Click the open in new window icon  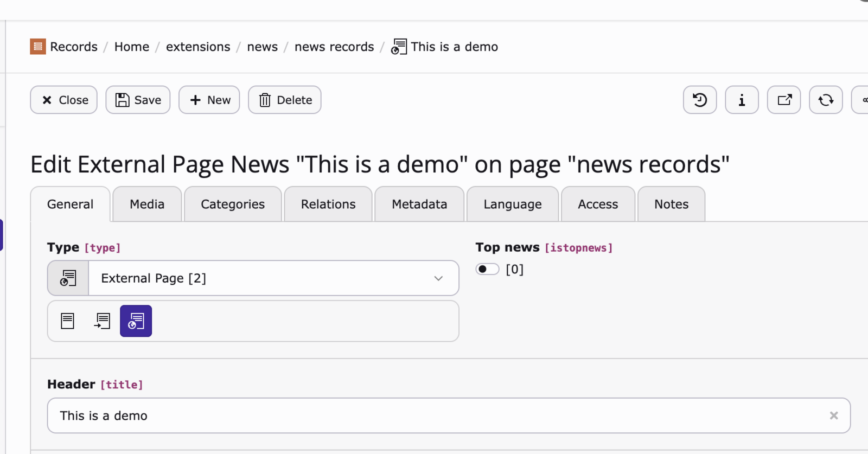tap(784, 100)
